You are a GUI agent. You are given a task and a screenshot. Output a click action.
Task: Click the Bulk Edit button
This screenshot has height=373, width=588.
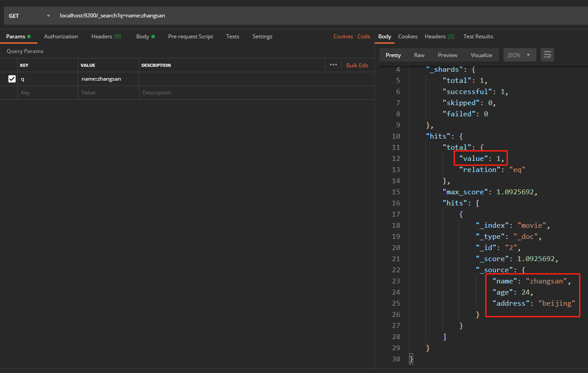[x=357, y=65]
